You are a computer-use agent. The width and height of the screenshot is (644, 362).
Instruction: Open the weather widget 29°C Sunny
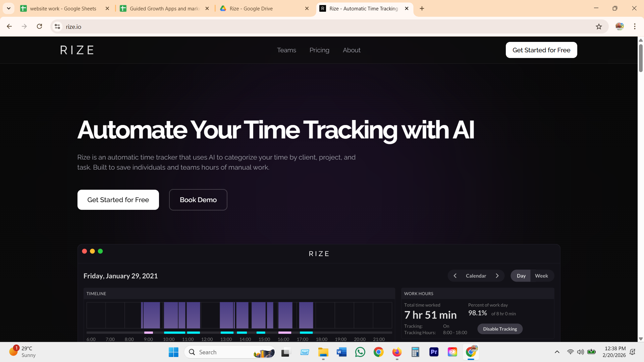[x=22, y=352]
